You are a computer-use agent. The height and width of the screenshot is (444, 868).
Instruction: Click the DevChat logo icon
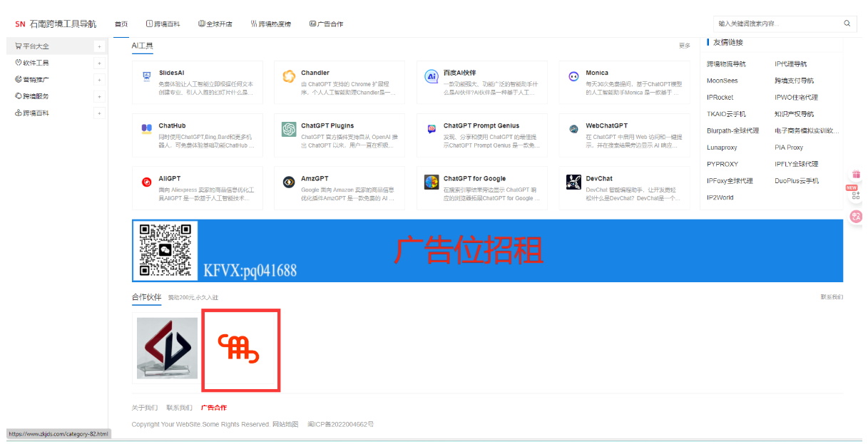coord(573,182)
